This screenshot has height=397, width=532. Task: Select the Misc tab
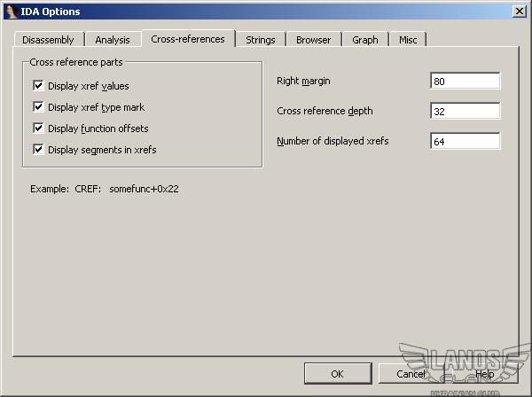(x=408, y=40)
